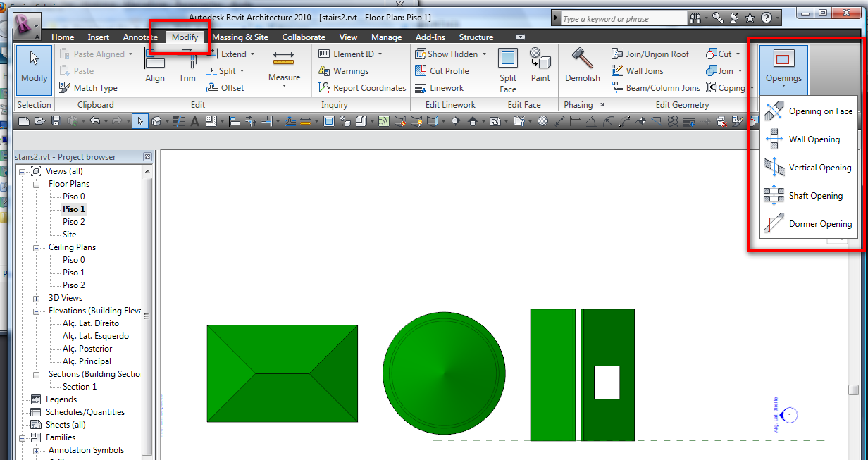
Task: Switch to the Insert ribbon tab
Action: pyautogui.click(x=99, y=37)
